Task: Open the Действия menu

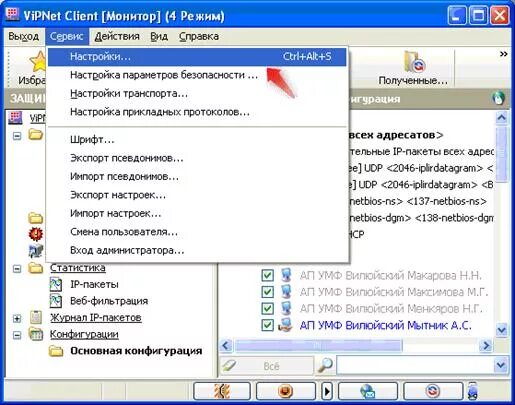Action: point(117,36)
